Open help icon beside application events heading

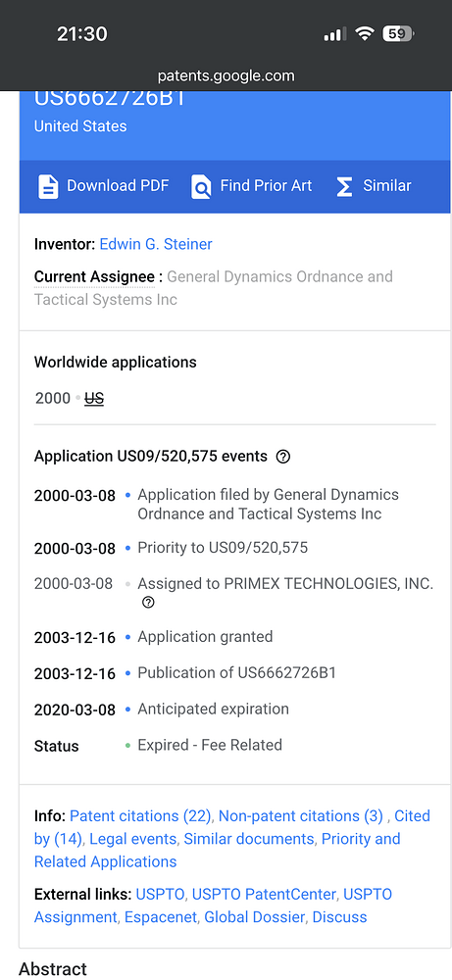[282, 457]
